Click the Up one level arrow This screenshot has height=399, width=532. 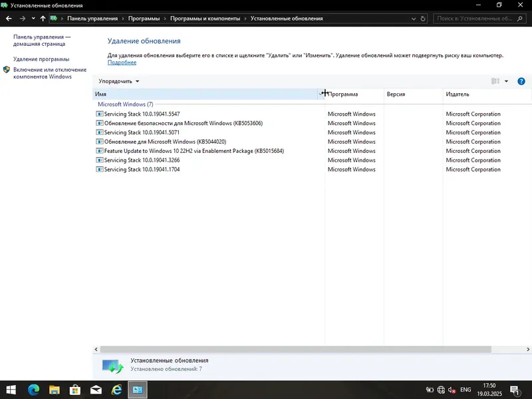pos(43,18)
